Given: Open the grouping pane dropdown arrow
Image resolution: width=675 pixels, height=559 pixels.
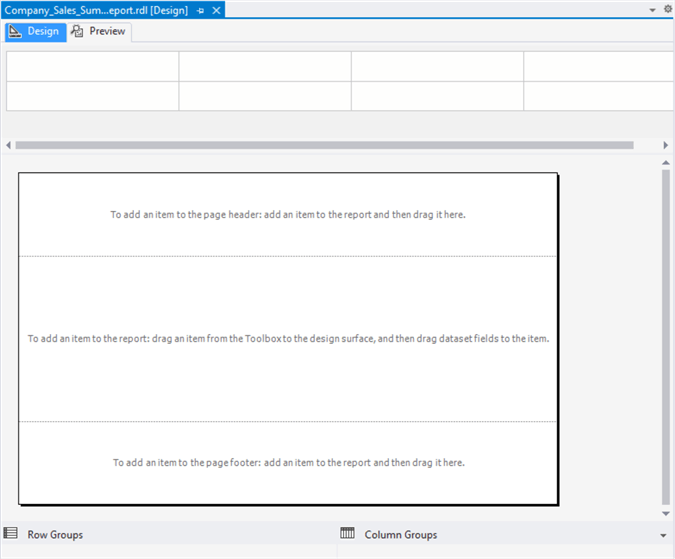Looking at the screenshot, I should [663, 536].
